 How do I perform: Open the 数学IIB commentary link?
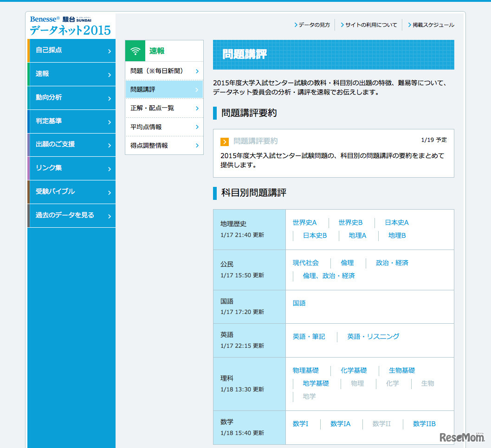coord(424,424)
